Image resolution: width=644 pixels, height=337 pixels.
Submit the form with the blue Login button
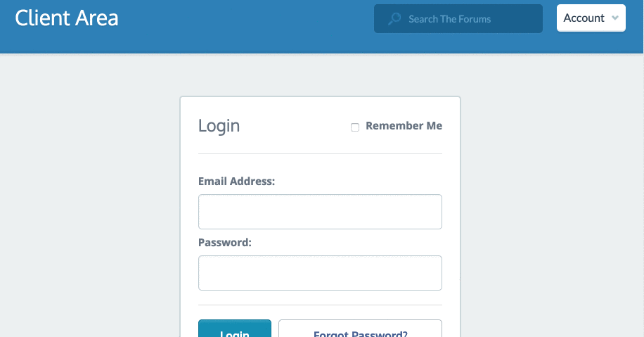click(x=235, y=329)
